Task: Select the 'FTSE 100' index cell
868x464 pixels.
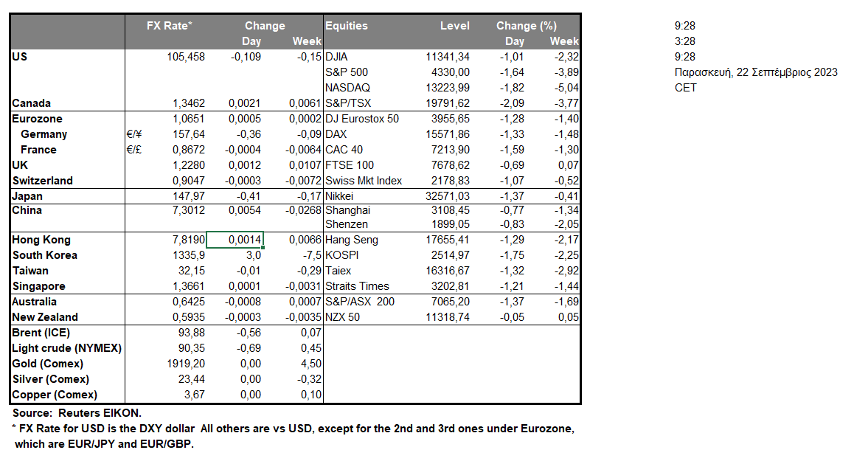Action: click(350, 165)
